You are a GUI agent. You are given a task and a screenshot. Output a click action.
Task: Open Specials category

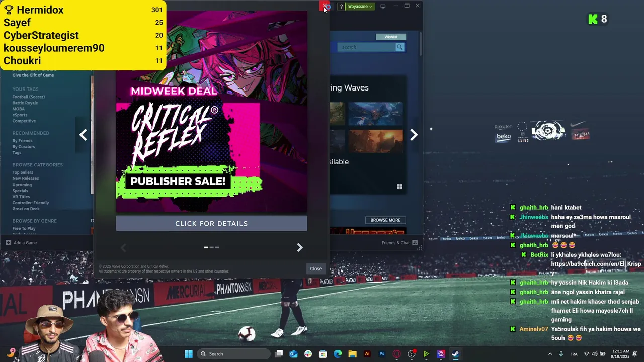point(20,191)
